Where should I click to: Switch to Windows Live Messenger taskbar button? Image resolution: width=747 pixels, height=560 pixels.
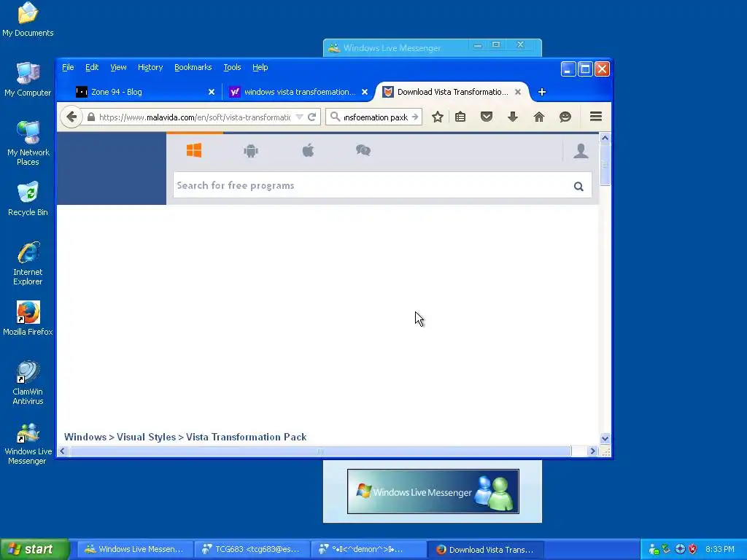click(135, 549)
